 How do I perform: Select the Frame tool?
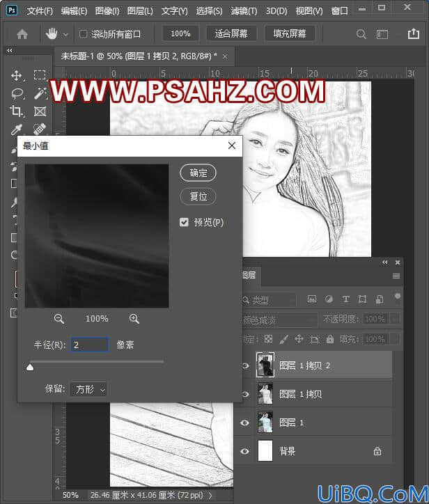40,111
